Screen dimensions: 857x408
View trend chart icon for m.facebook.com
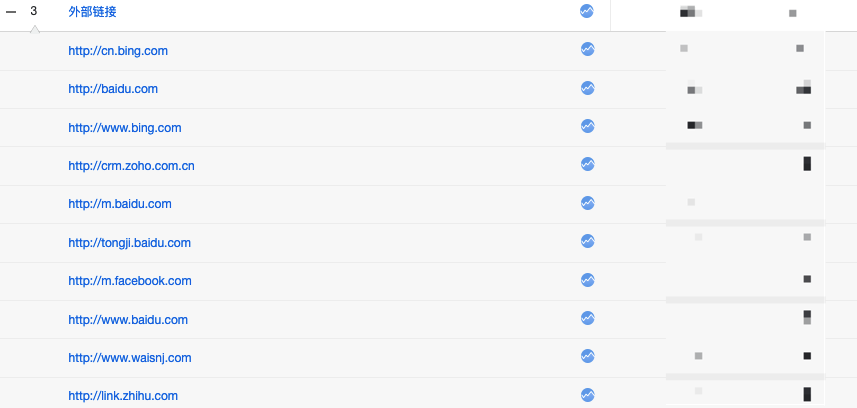pos(588,280)
